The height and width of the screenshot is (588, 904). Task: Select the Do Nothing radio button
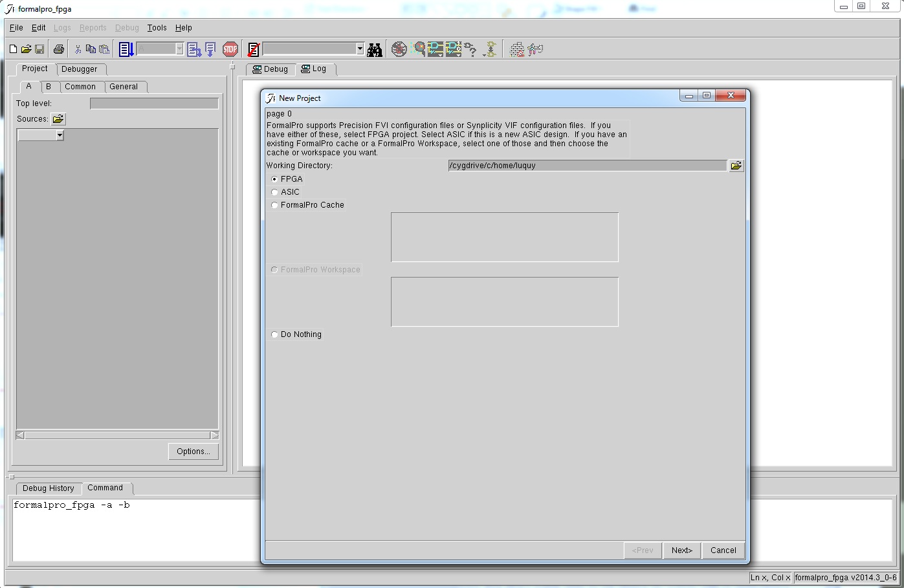[x=274, y=334]
